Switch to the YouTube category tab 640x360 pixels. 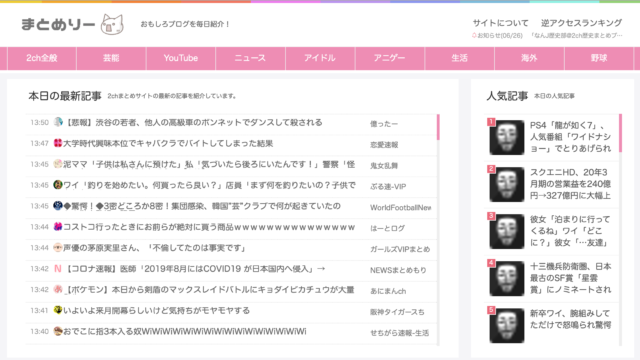[181, 58]
